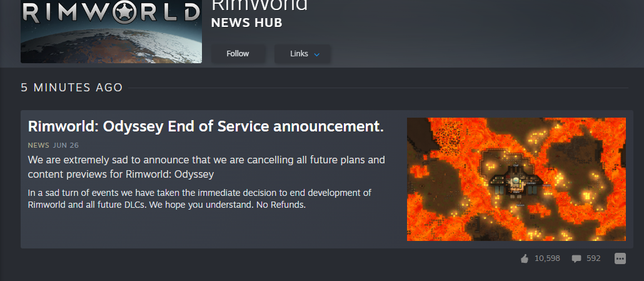Click the 'We are extremely sad to announce' summary
The height and width of the screenshot is (281, 644).
click(x=206, y=167)
